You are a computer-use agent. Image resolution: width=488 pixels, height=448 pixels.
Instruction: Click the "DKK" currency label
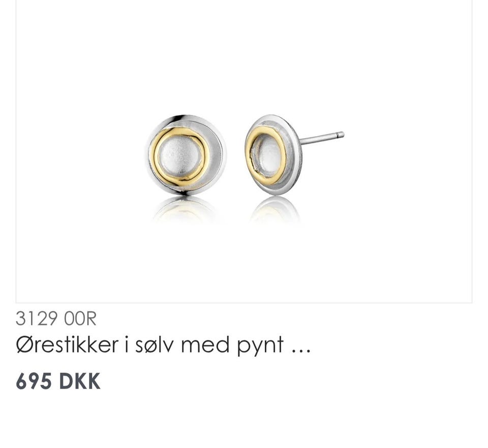[x=79, y=381]
